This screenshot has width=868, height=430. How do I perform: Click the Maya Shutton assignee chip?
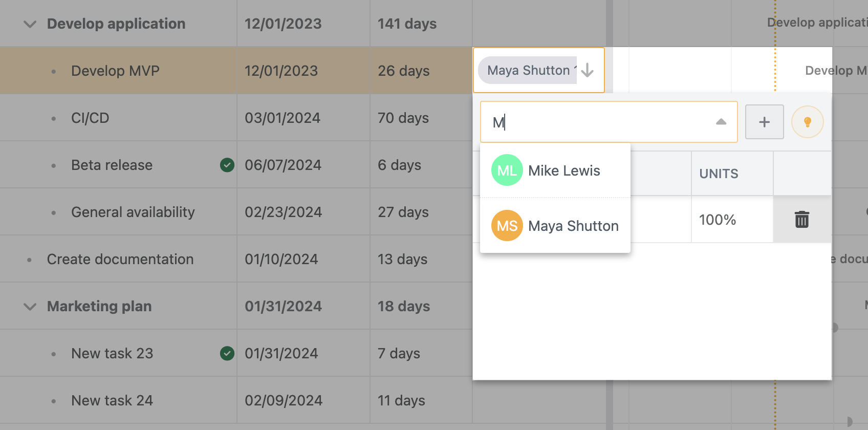pos(528,70)
